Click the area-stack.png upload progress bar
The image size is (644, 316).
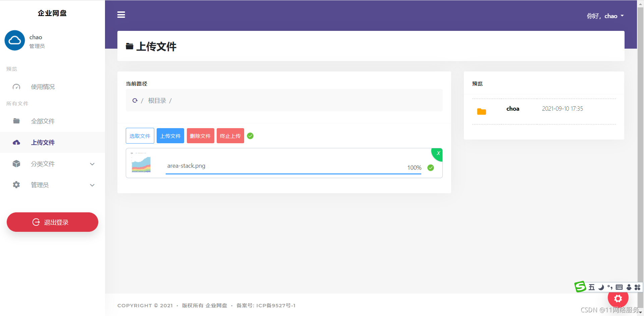[293, 174]
